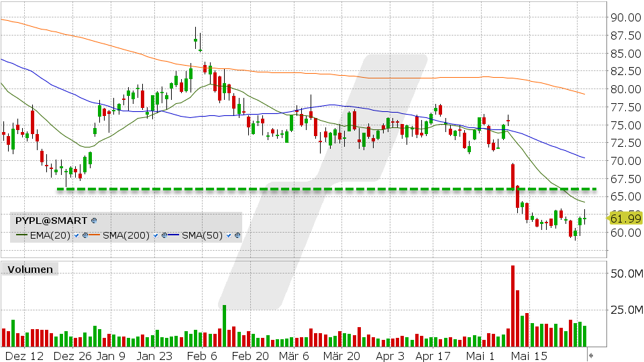Open settings icon beside PYPL@SMART
This screenshot has height=362, width=644.
(x=94, y=221)
